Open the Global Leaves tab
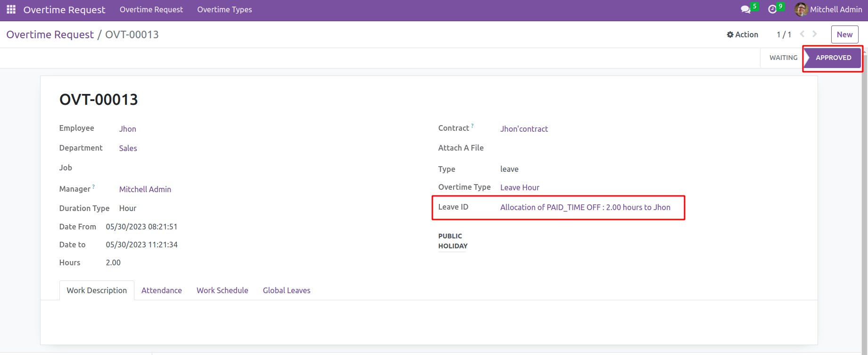The height and width of the screenshot is (355, 868). 286,290
